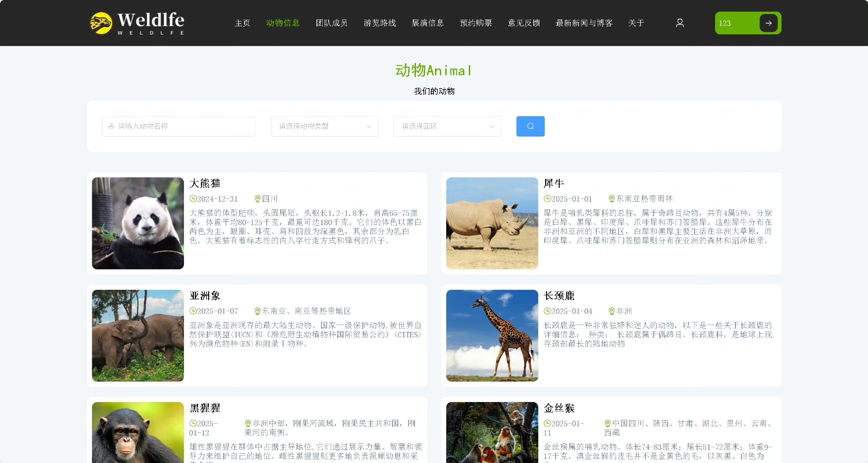Navigate to 游览路线
The height and width of the screenshot is (463, 868).
380,23
